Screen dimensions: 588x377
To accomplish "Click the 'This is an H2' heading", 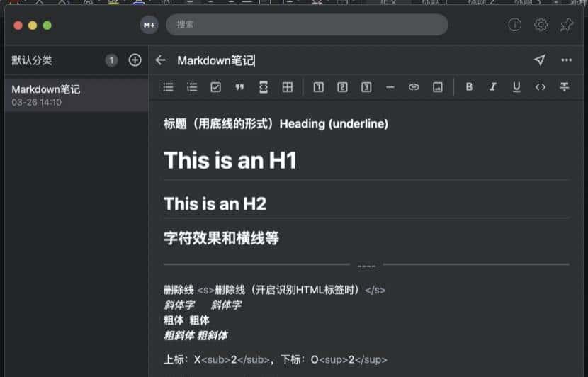I will click(215, 204).
